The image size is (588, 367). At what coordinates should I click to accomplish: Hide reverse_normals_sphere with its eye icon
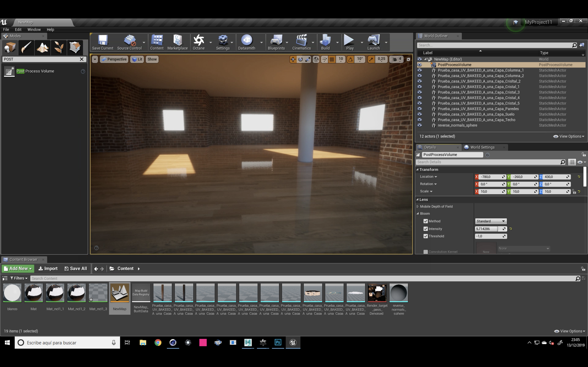[419, 125]
